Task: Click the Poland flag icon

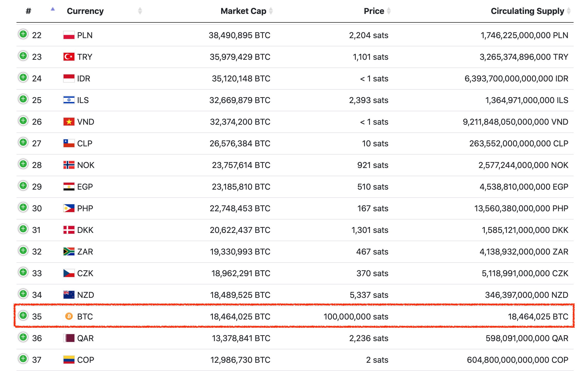Action: point(69,35)
